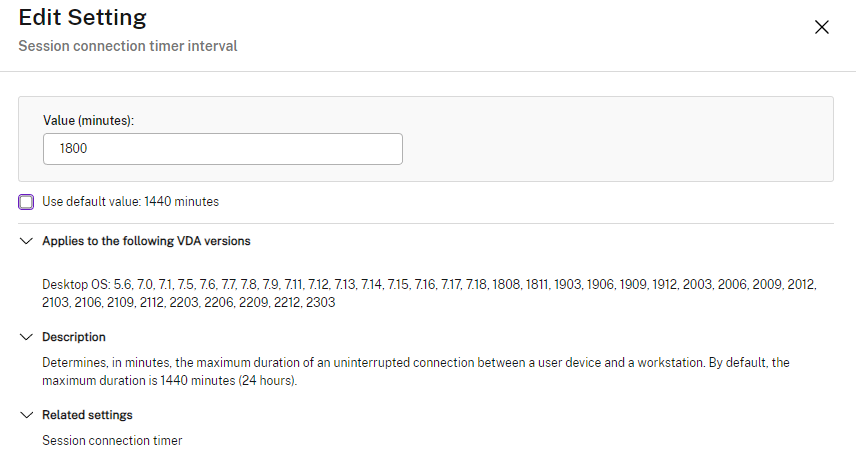856x460 pixels.
Task: Click the Edit Setting title
Action: (82, 18)
